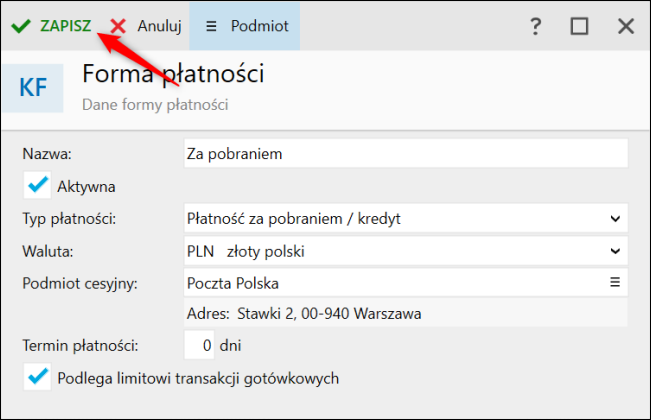Maximize the window using the square icon
This screenshot has width=651, height=420.
point(580,26)
